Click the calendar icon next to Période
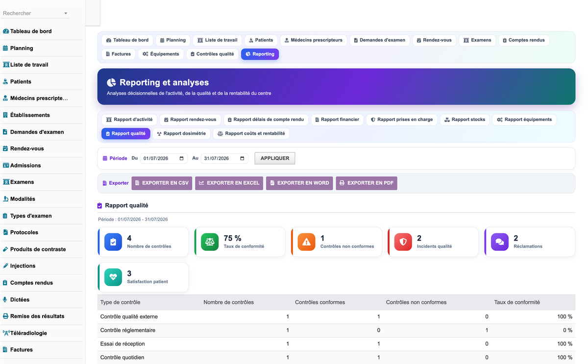The image size is (588, 364). [x=105, y=158]
